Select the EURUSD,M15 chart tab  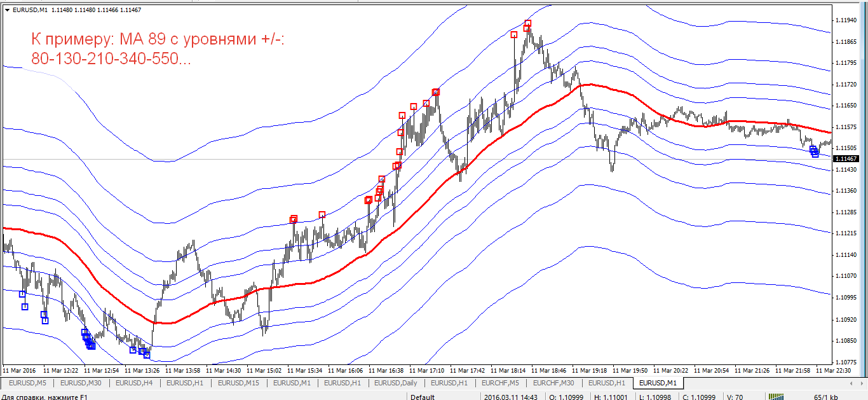238,383
